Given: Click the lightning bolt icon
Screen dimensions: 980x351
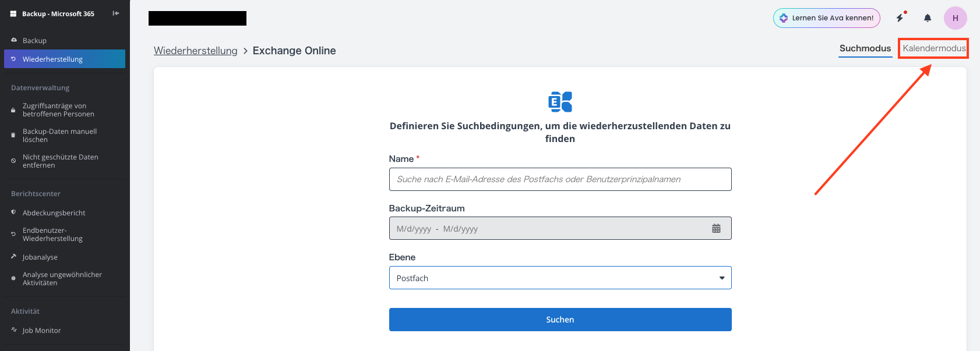Looking at the screenshot, I should click(x=900, y=18).
